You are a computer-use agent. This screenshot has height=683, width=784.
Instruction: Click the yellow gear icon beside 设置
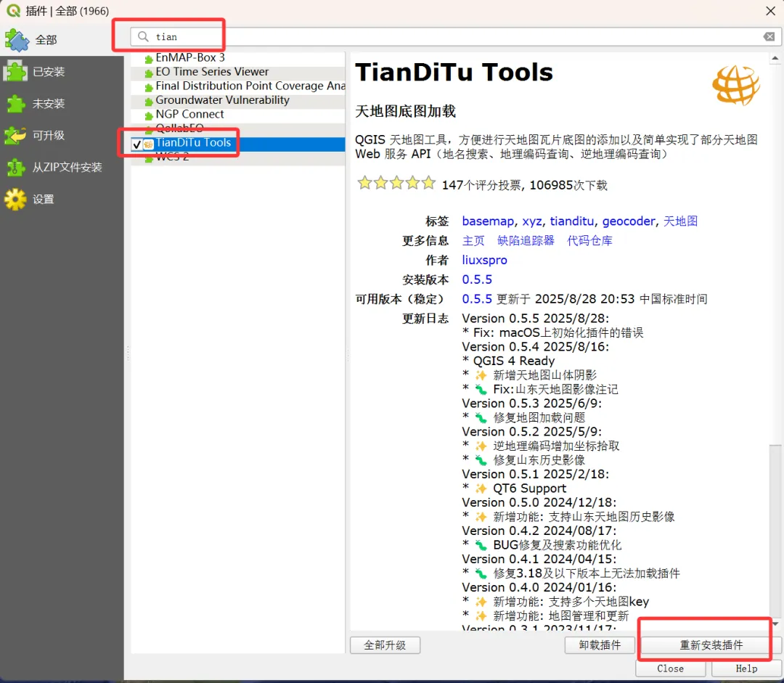pos(15,199)
